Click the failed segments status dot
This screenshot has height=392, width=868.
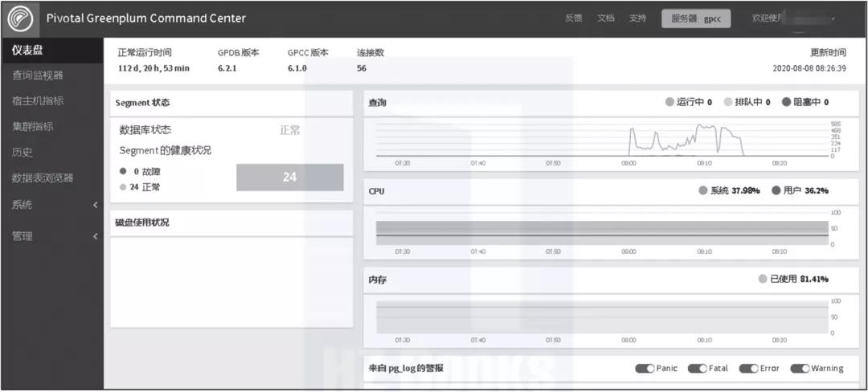pos(123,171)
